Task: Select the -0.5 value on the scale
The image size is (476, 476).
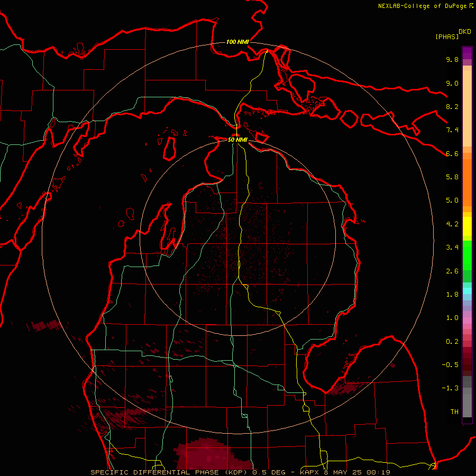Action: click(x=450, y=365)
